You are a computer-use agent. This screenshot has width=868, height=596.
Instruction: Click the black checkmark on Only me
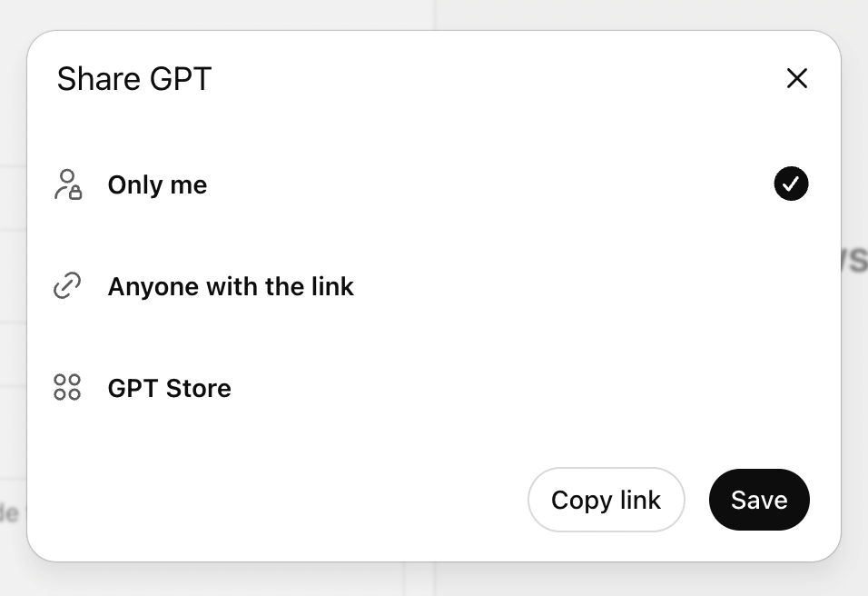tap(791, 184)
